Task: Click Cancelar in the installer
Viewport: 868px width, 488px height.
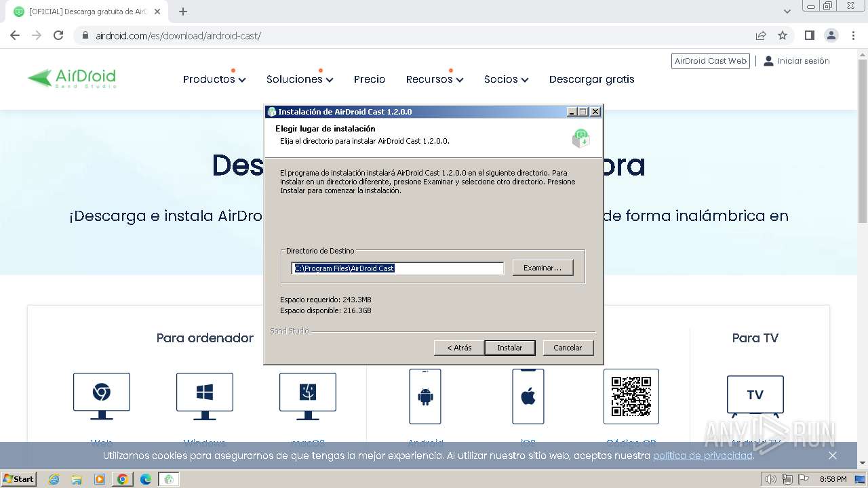Action: coord(568,348)
